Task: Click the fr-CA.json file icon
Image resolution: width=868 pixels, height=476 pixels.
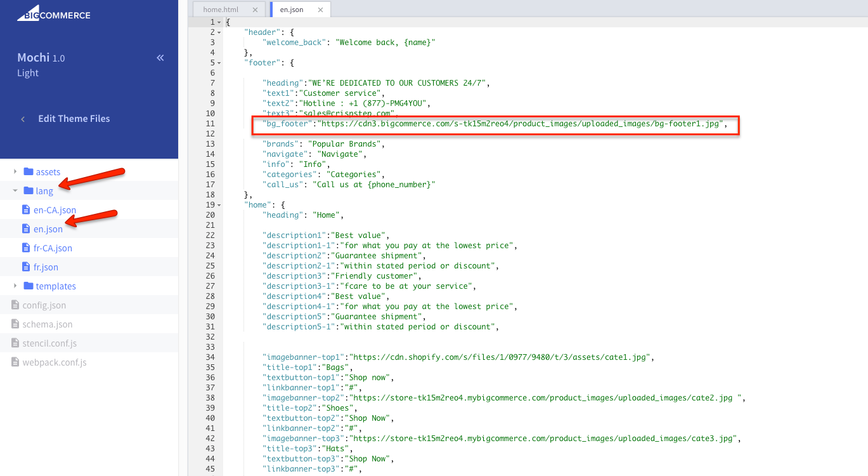Action: click(26, 248)
